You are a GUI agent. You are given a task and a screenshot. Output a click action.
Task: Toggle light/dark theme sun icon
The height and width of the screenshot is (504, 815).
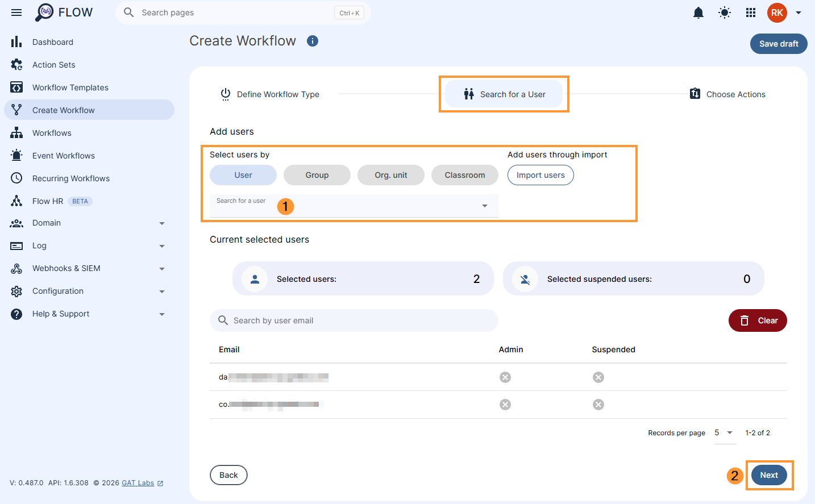pyautogui.click(x=725, y=13)
